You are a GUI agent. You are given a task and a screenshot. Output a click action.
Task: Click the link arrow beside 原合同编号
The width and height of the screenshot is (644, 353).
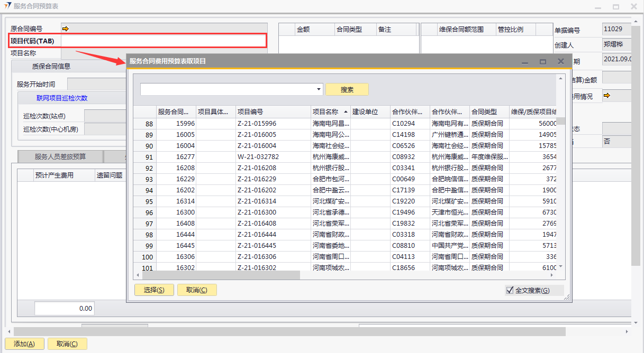(x=65, y=29)
